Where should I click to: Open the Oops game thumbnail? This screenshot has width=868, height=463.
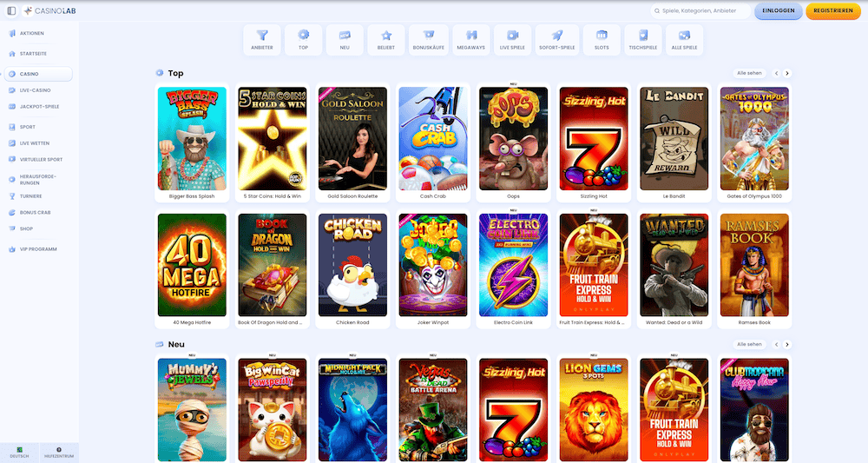513,138
